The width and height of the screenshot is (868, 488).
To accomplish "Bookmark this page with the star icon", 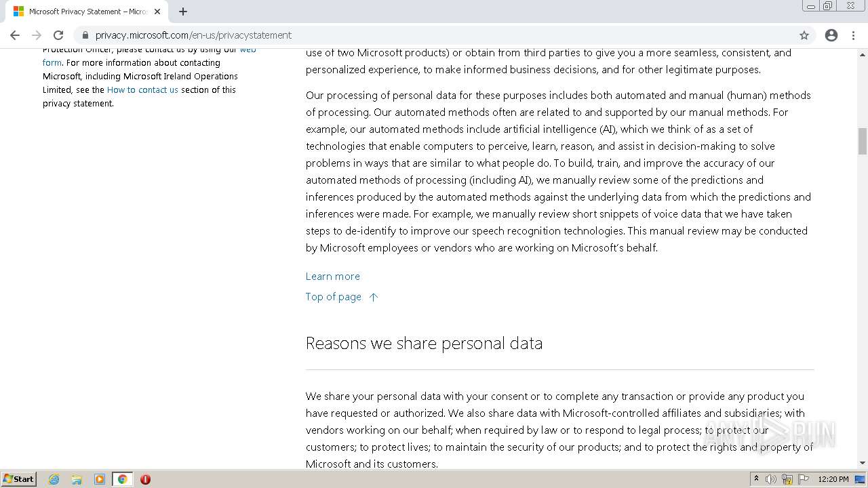I will pos(804,35).
